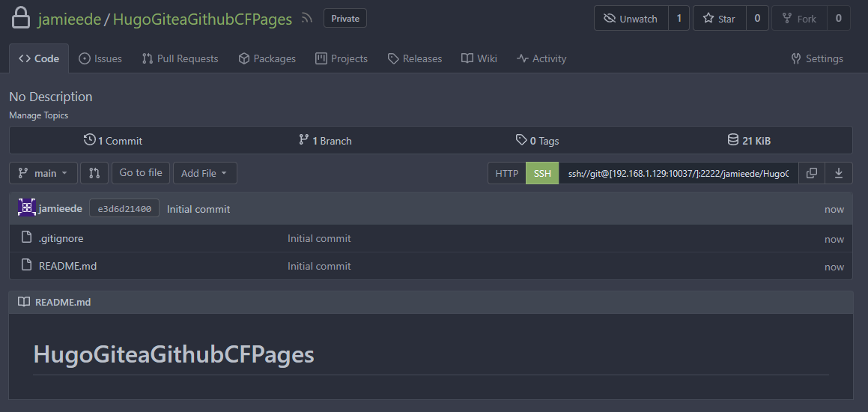Screen dimensions: 868x412
Task: Expand the main branch dropdown
Action: coord(43,173)
